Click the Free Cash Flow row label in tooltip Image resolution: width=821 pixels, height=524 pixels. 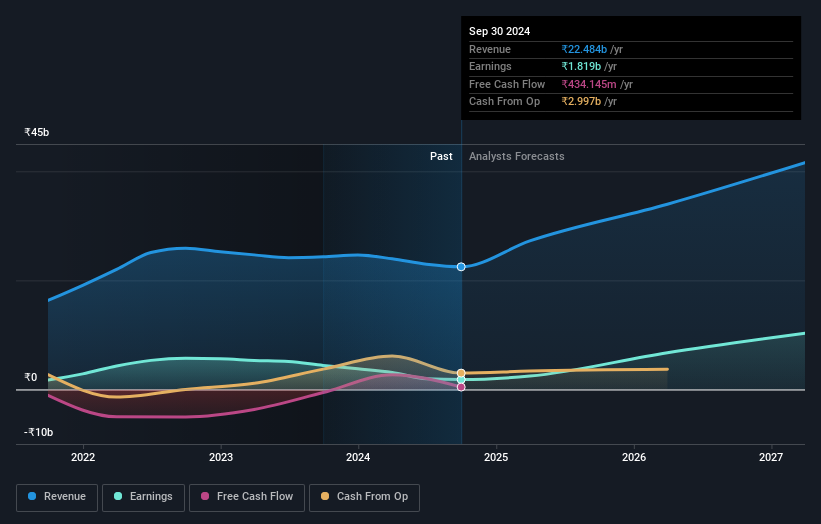tap(507, 84)
